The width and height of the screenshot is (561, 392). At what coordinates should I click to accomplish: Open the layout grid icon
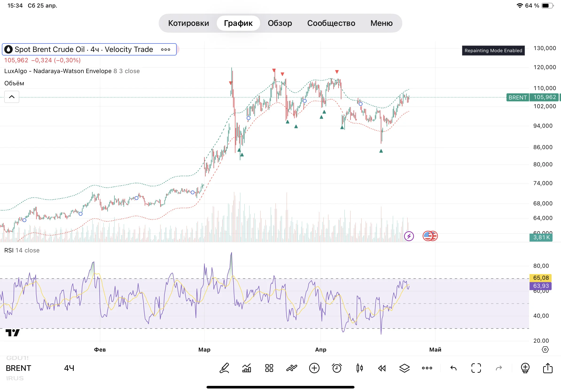click(269, 368)
